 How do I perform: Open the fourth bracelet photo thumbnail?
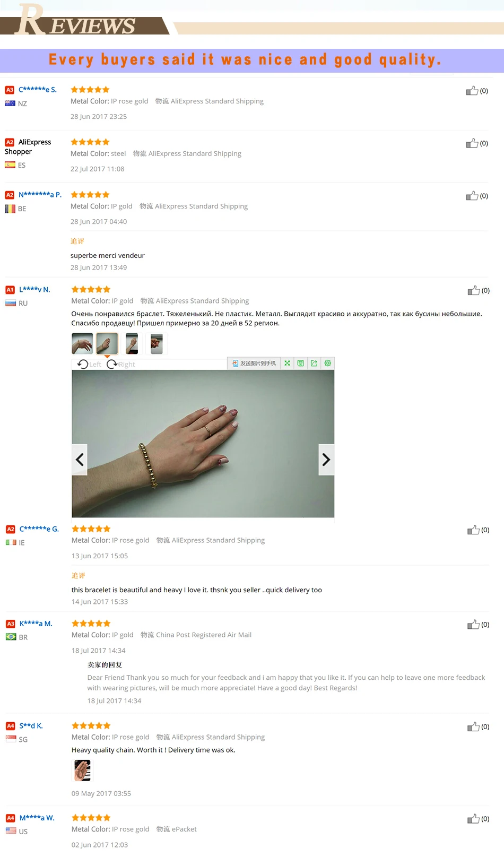(x=157, y=343)
